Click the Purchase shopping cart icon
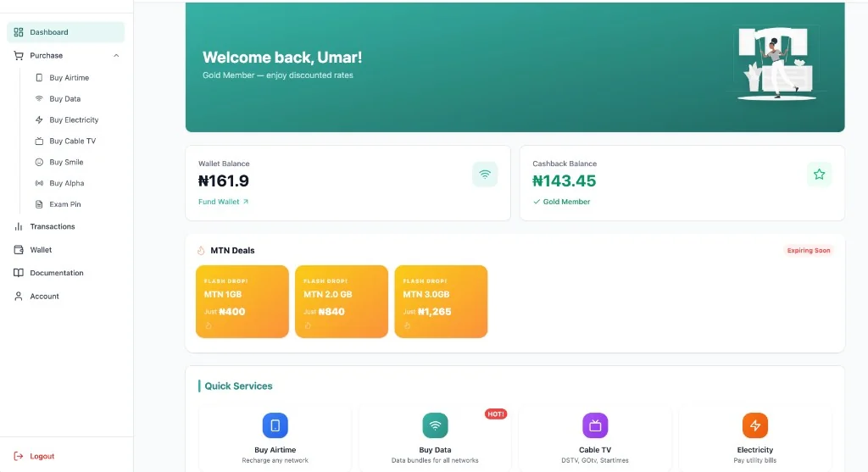 pos(19,55)
